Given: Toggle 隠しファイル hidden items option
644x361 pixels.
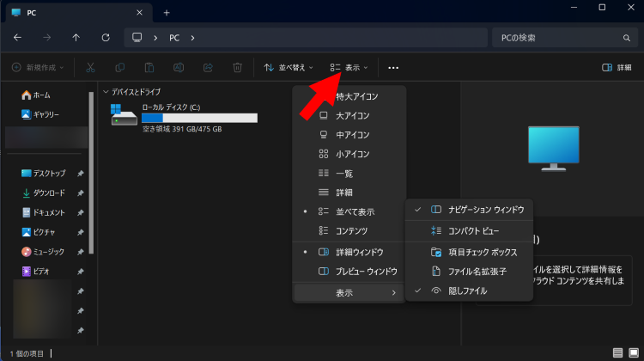Looking at the screenshot, I should click(469, 291).
